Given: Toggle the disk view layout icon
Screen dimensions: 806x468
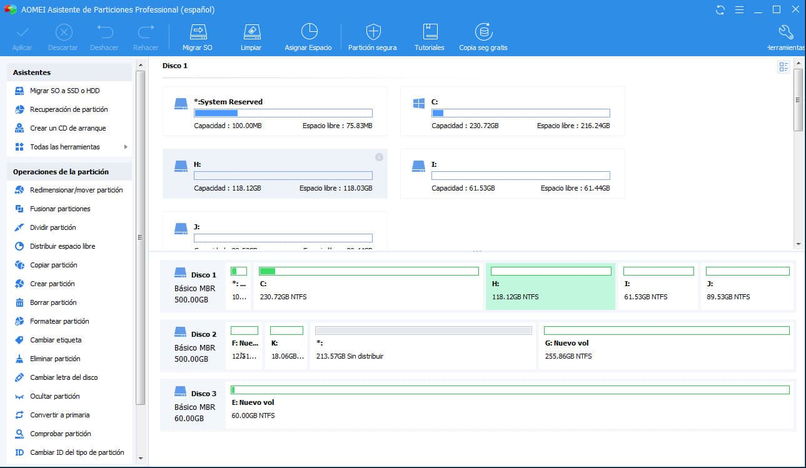Looking at the screenshot, I should tap(783, 67).
